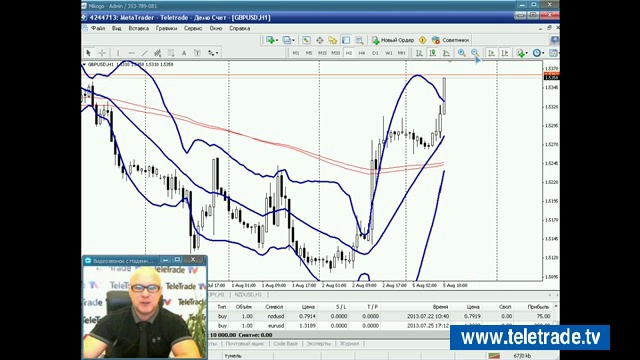This screenshot has height=360, width=640.
Task: Set chart type to line chart
Action: pyautogui.click(x=446, y=53)
